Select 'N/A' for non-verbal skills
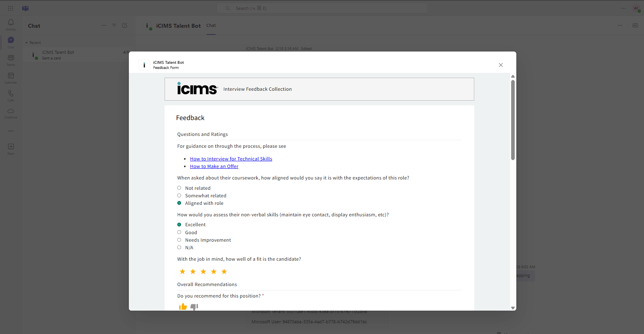This screenshot has width=644, height=334. coord(179,247)
